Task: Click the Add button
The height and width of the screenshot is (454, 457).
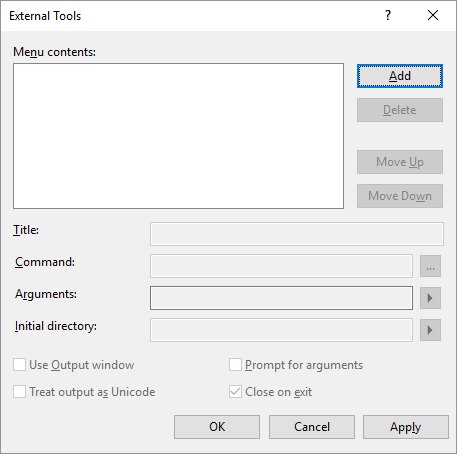Action: click(400, 76)
